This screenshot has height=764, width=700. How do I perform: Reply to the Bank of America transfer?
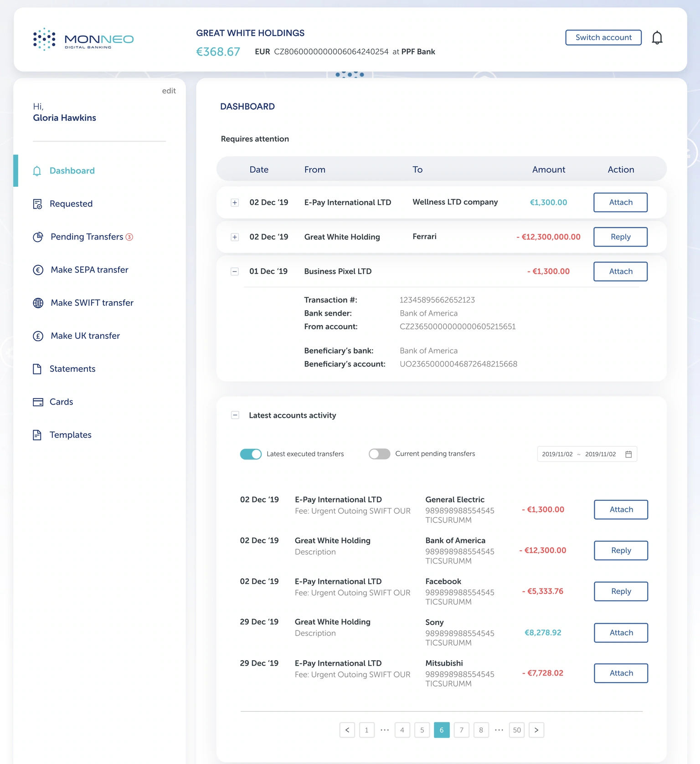click(621, 550)
